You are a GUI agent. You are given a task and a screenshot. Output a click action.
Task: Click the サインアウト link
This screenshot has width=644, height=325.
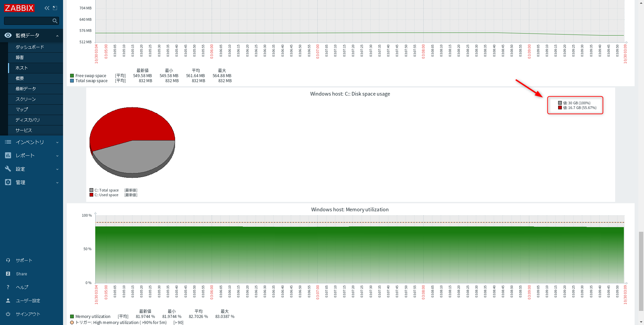[28, 314]
